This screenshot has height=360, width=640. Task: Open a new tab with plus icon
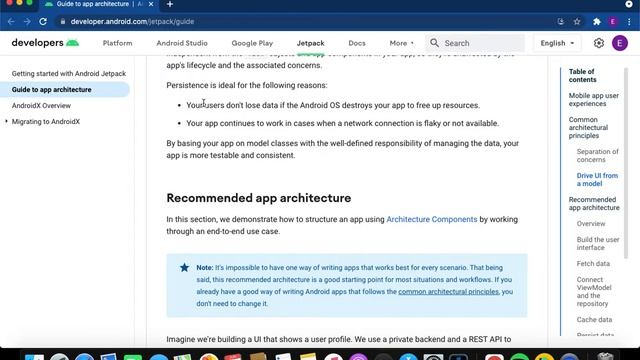click(170, 4)
